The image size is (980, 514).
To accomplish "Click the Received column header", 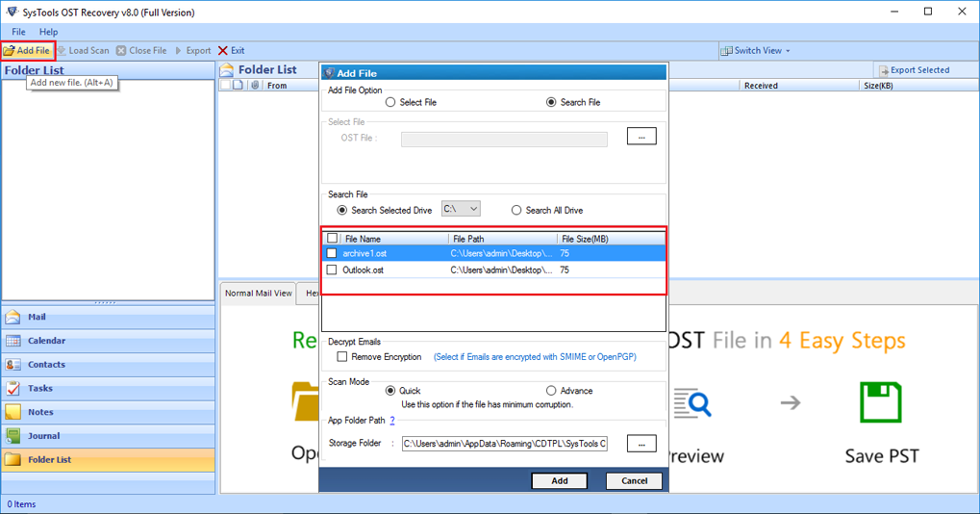I will 761,86.
